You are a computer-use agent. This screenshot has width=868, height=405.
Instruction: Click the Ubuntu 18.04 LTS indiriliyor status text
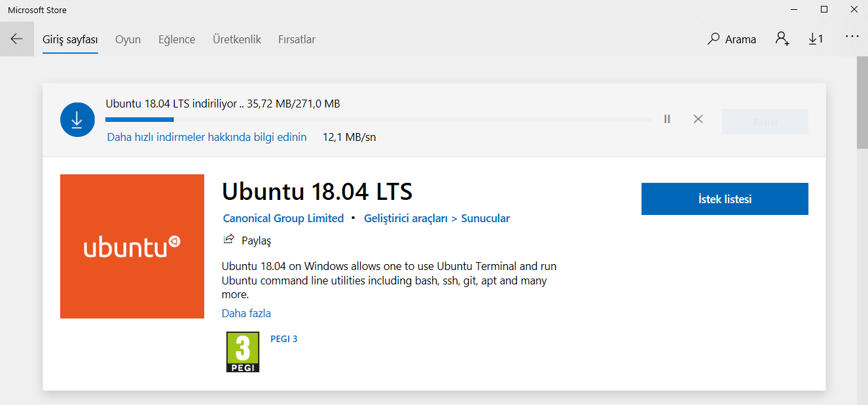click(x=223, y=104)
